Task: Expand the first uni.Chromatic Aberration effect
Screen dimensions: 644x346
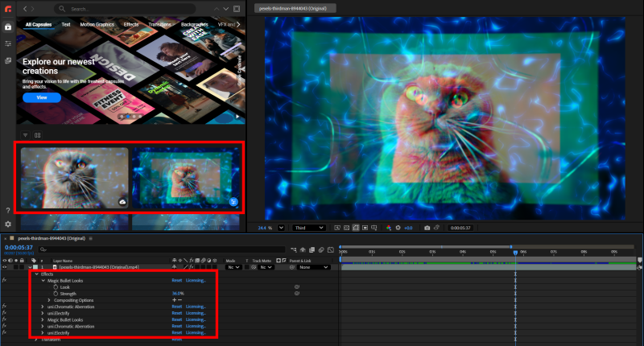Action: click(43, 307)
